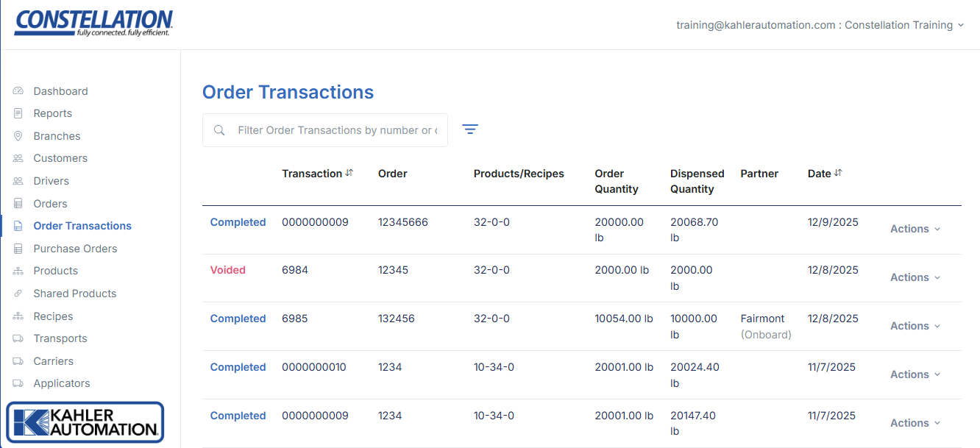
Task: Open Actions dropdown for Fairmont partner row
Action: coord(915,326)
